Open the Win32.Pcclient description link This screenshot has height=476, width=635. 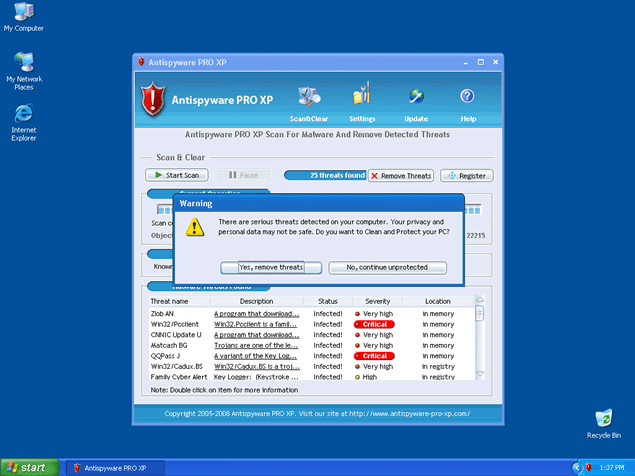(x=256, y=324)
